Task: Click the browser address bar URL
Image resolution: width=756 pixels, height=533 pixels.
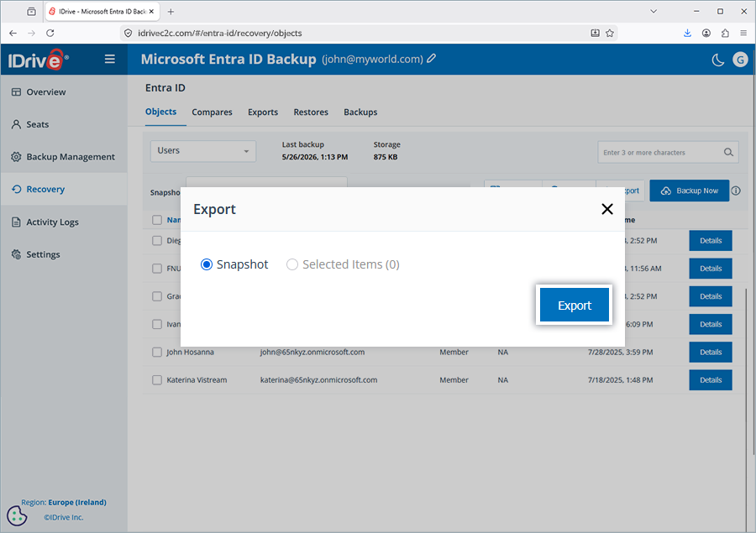Action: (x=220, y=34)
